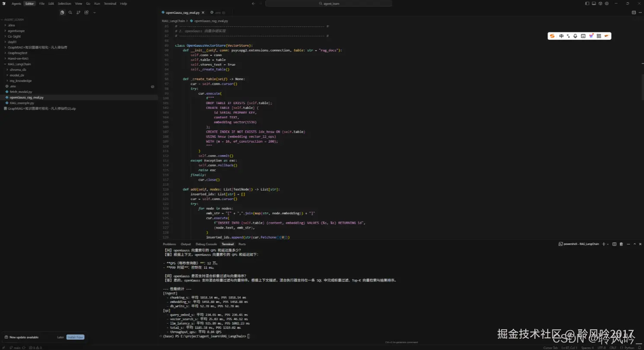Click the CRLF line ending entry
644x350 pixels.
pos(612,347)
